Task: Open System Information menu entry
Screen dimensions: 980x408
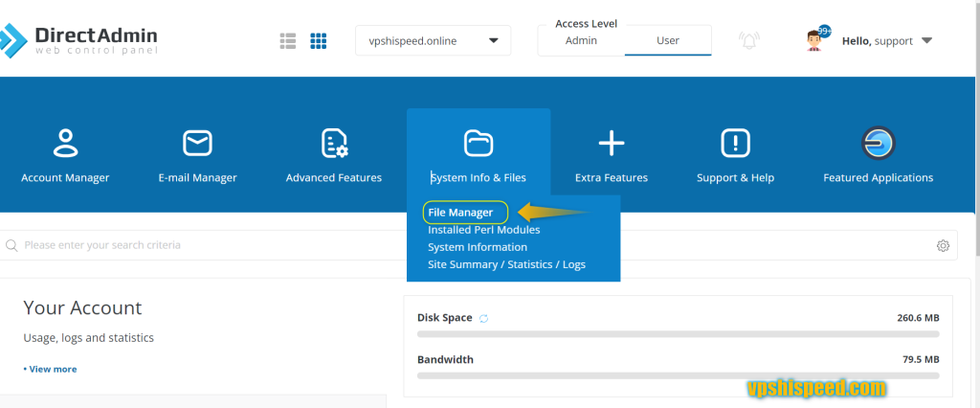Action: [478, 247]
